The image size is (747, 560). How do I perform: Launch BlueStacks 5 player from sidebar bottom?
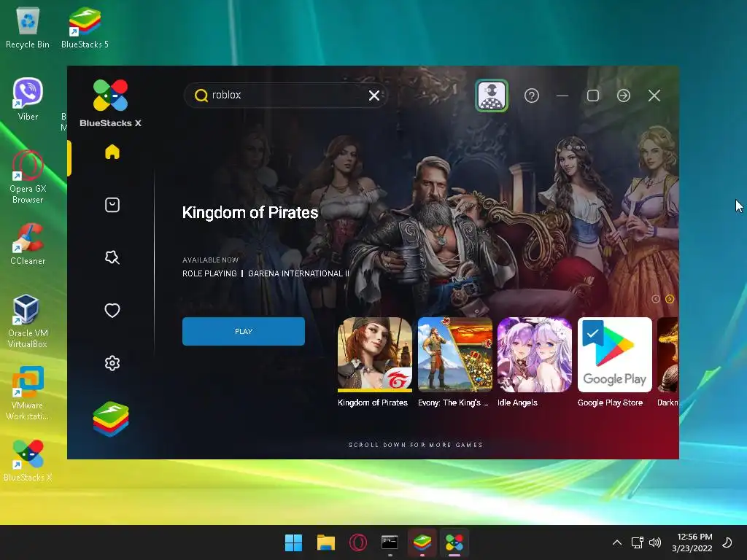111,419
